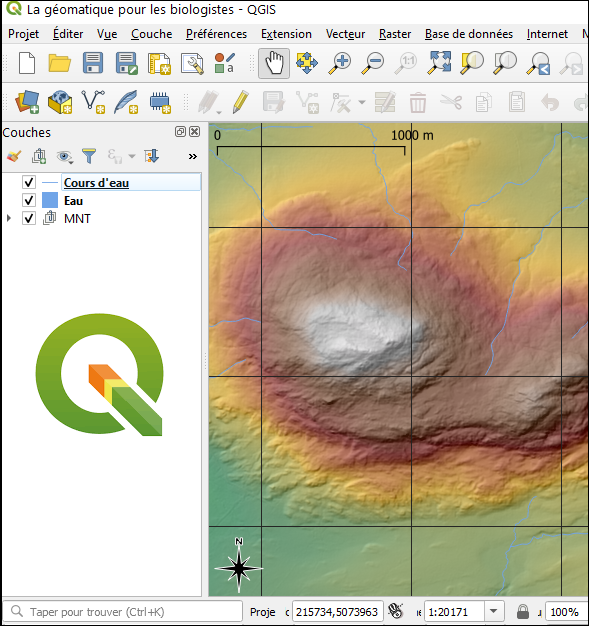The image size is (589, 626).
Task: Click New Shapefile Layer icon
Action: coord(93,101)
